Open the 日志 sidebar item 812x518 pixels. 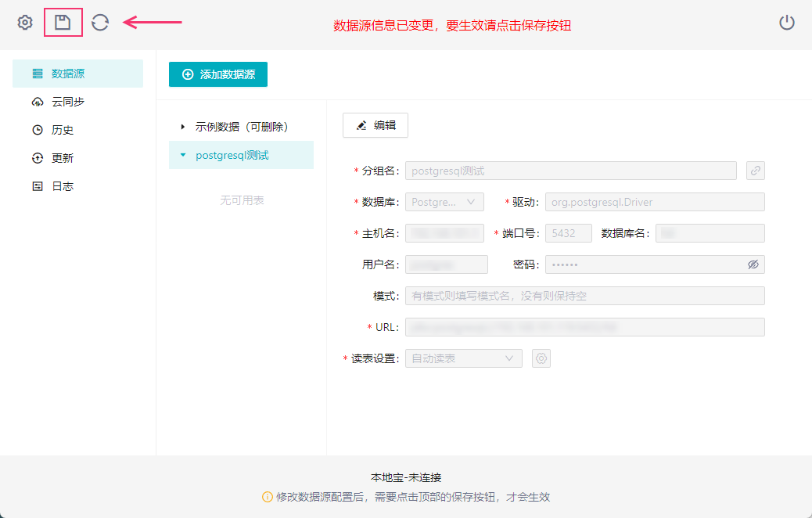coord(77,186)
